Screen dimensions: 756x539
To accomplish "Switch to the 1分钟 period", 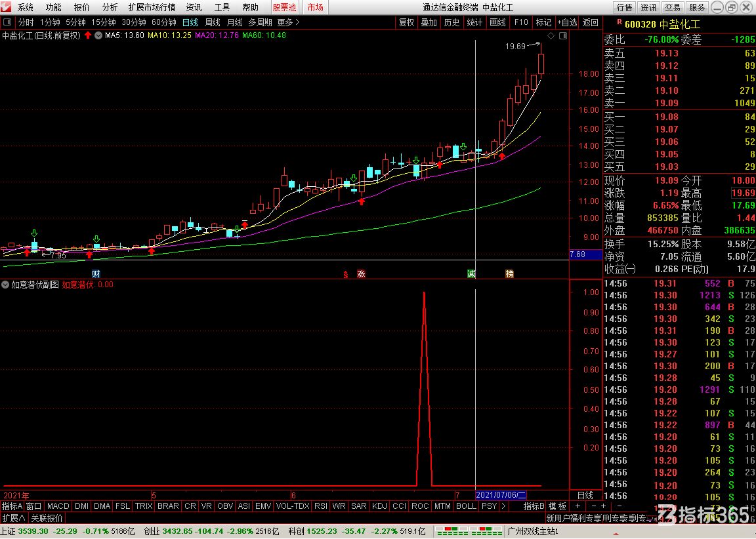I will pos(50,23).
